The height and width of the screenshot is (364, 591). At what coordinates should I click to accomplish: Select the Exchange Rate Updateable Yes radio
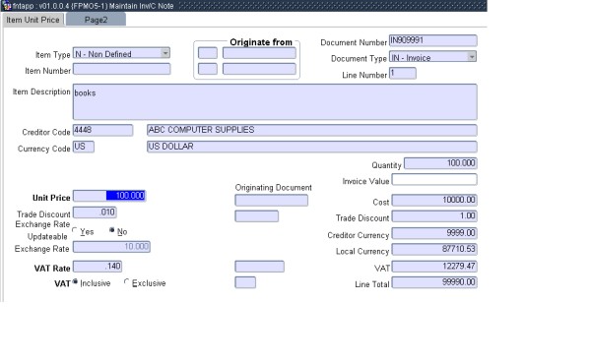(75, 230)
